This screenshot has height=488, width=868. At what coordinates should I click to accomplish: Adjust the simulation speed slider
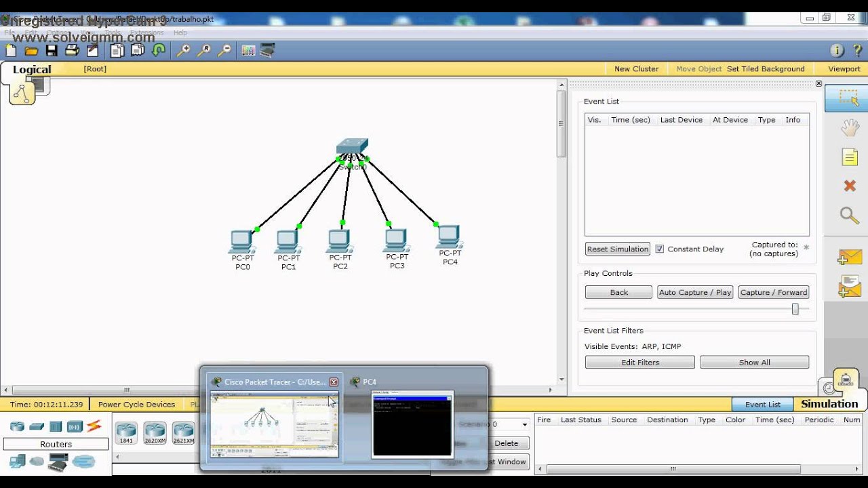tap(795, 309)
